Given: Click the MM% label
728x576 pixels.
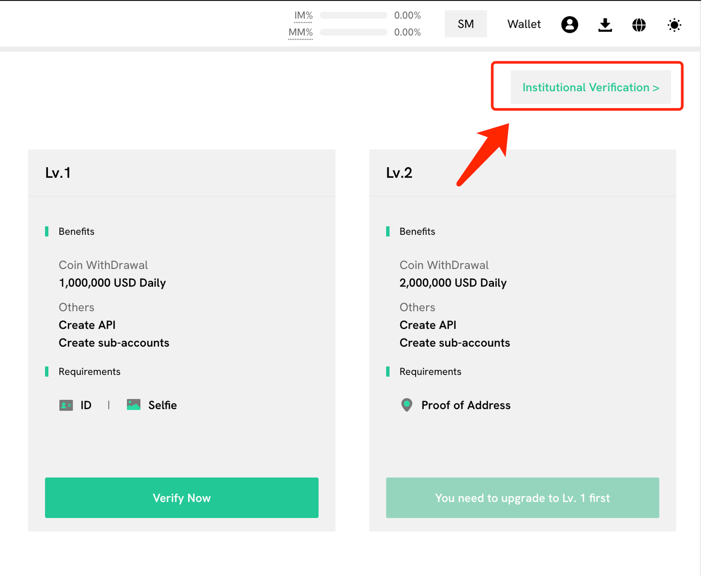Looking at the screenshot, I should pos(300,33).
